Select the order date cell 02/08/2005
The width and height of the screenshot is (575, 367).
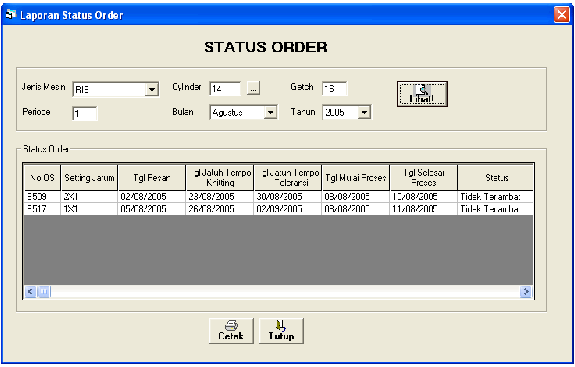[151, 197]
